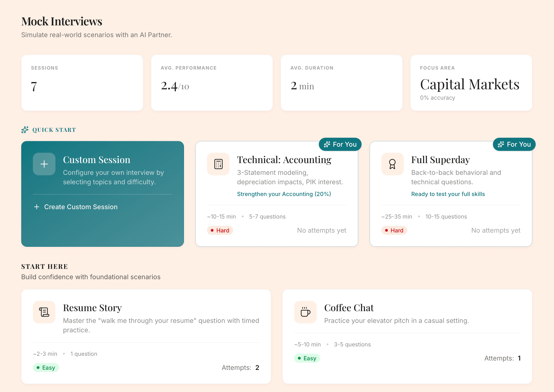Click the Easy tag on Resume Story
The image size is (554, 392).
click(46, 368)
